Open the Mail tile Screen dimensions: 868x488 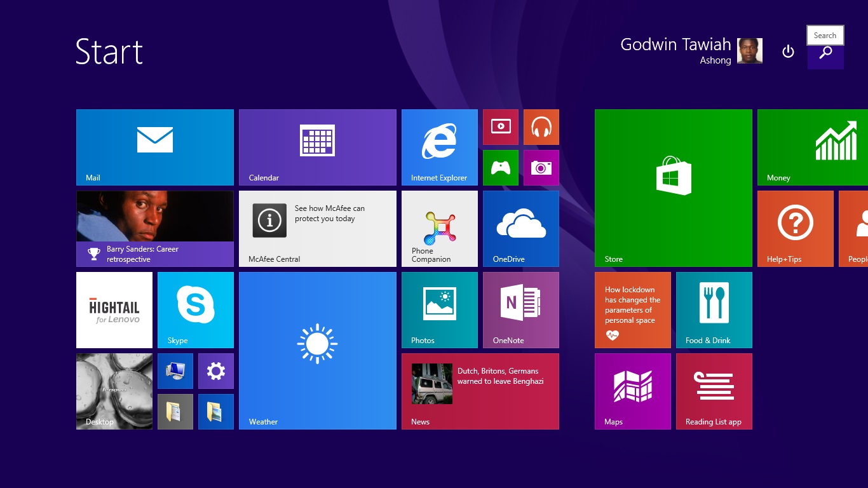(155, 147)
